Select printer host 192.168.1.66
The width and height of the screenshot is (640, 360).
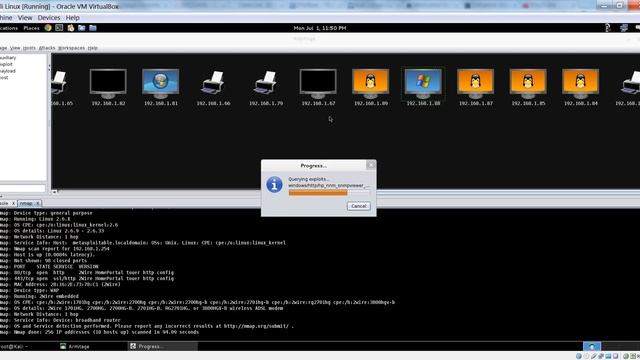[213, 83]
